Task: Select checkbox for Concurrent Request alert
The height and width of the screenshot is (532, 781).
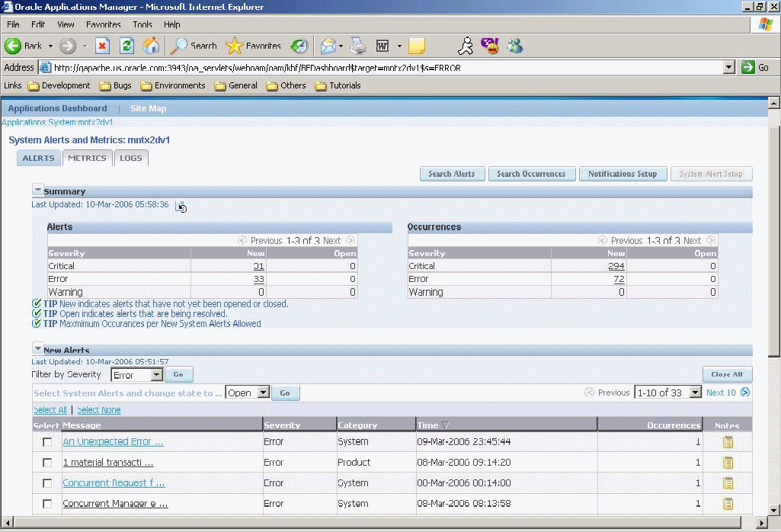Action: 47,483
